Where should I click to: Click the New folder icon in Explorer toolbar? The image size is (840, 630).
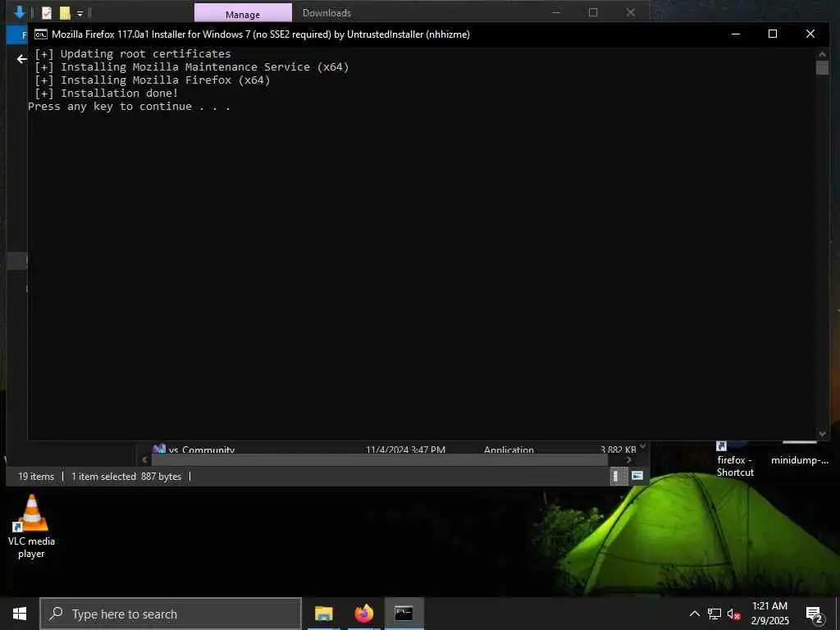coord(65,13)
